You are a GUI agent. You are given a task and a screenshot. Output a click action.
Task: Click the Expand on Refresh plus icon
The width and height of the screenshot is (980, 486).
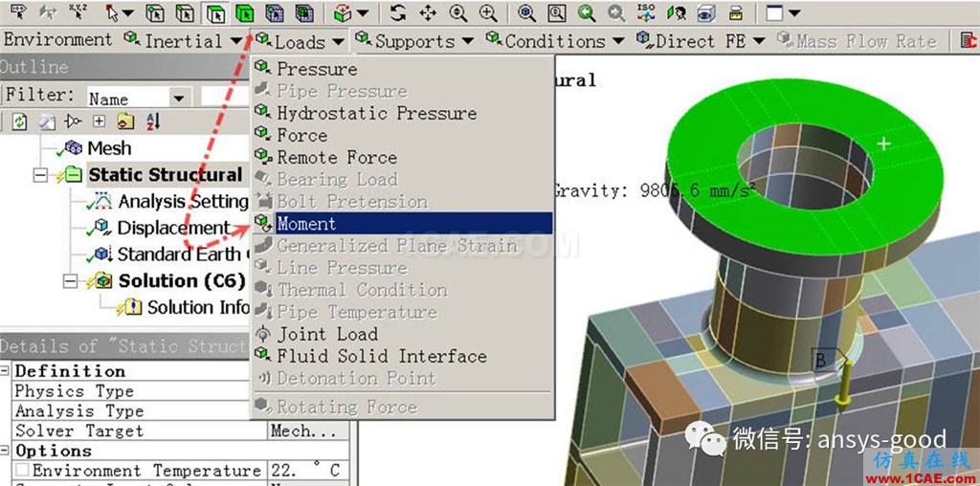100,121
